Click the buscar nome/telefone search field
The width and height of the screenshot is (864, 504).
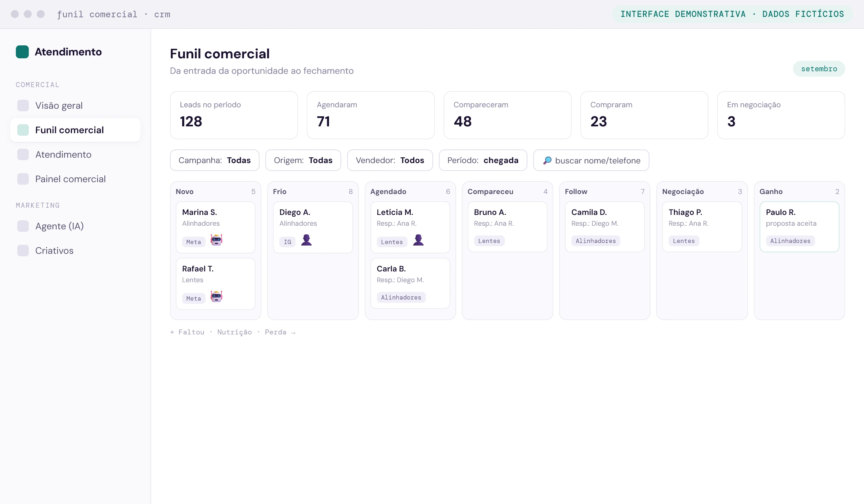coord(591,160)
